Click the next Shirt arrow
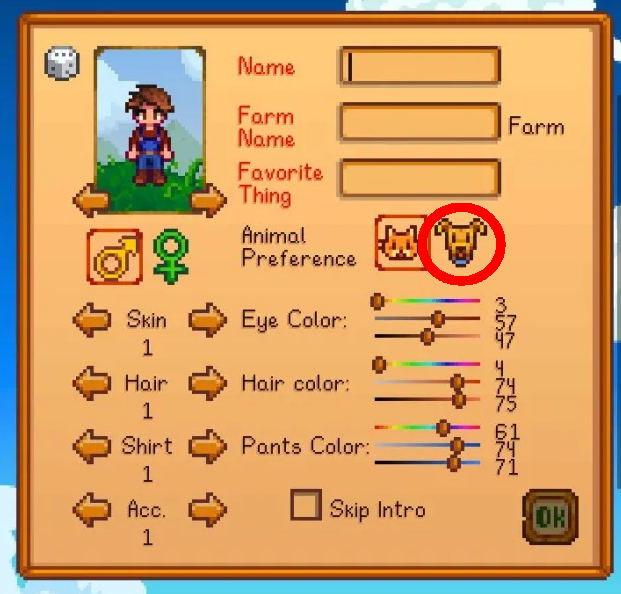621x594 pixels. (x=208, y=447)
